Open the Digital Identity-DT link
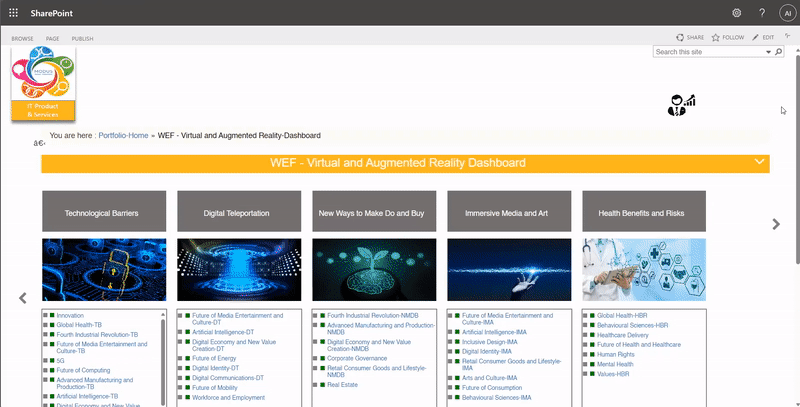This screenshot has width=800, height=407. (x=215, y=368)
